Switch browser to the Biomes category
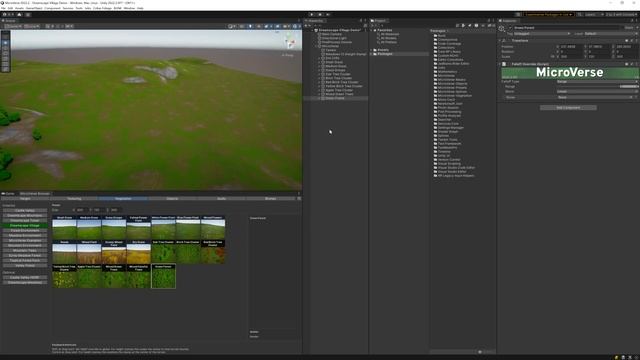This screenshot has height=360, width=640. 270,199
